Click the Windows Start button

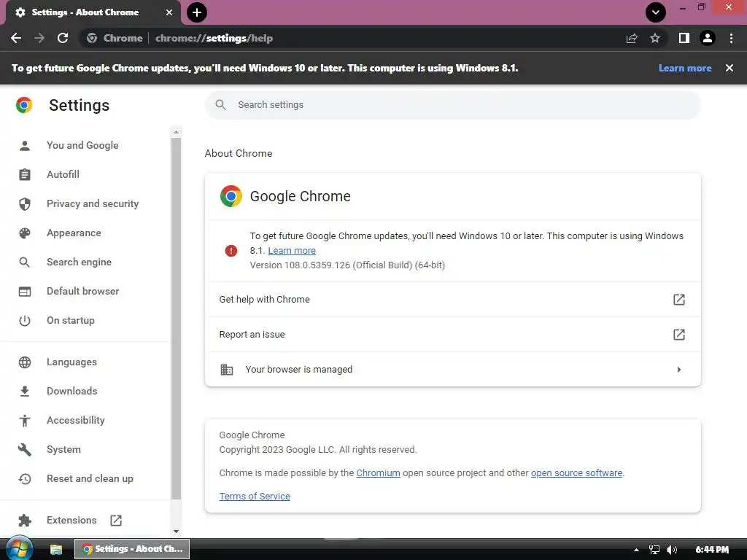[x=19, y=548]
